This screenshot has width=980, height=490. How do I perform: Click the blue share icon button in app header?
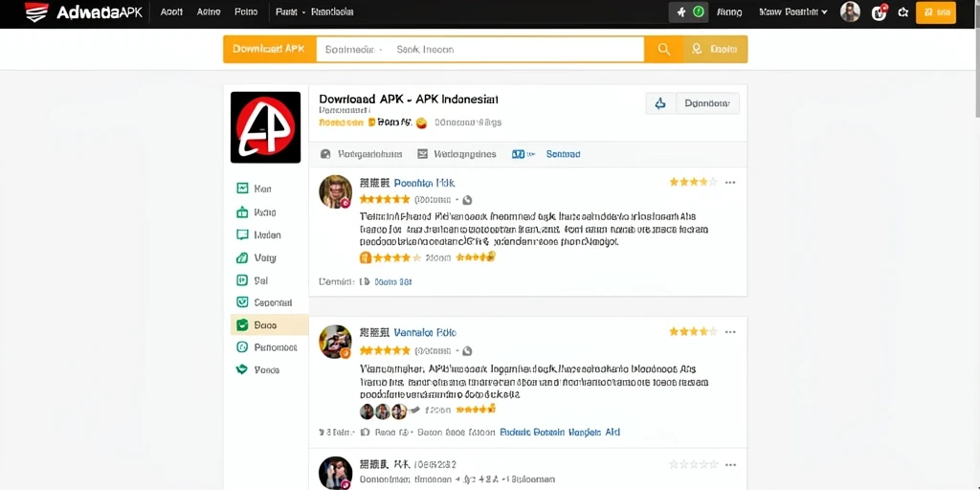(660, 103)
